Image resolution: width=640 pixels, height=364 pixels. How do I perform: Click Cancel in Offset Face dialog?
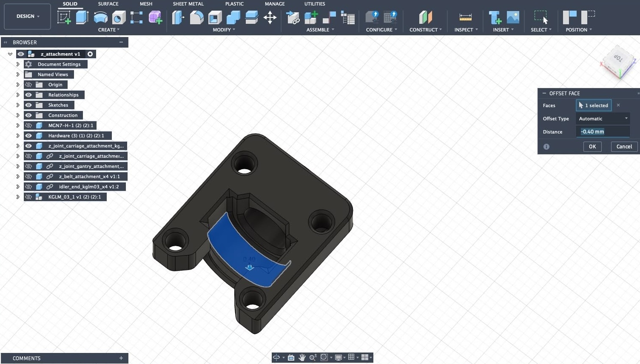tap(624, 147)
